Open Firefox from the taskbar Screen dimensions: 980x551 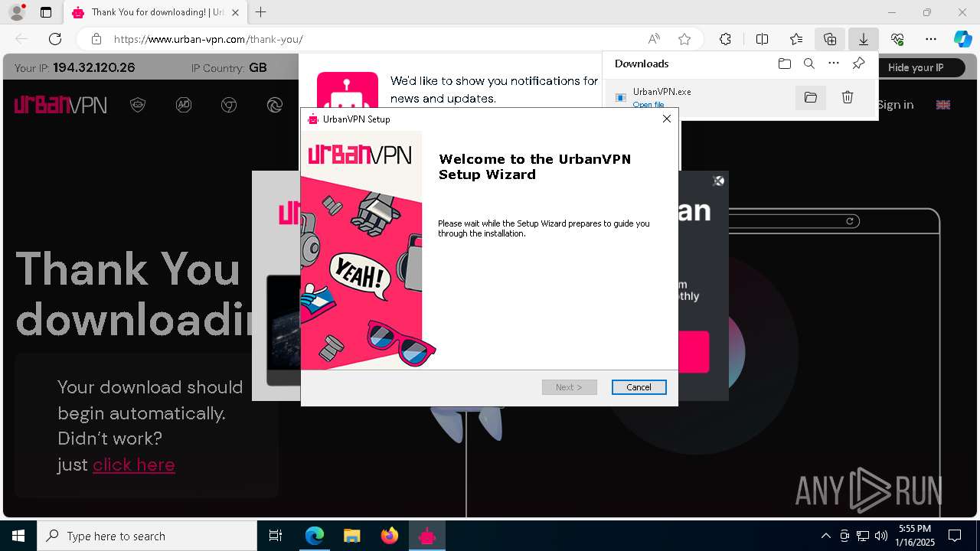tap(389, 536)
